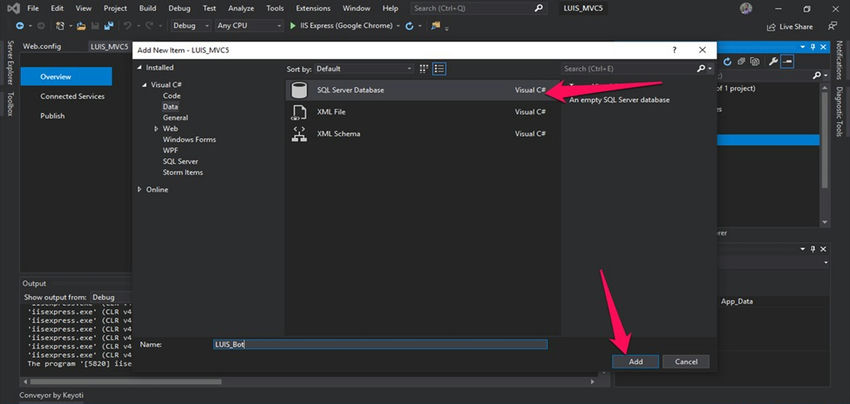Open the File menu

33,8
